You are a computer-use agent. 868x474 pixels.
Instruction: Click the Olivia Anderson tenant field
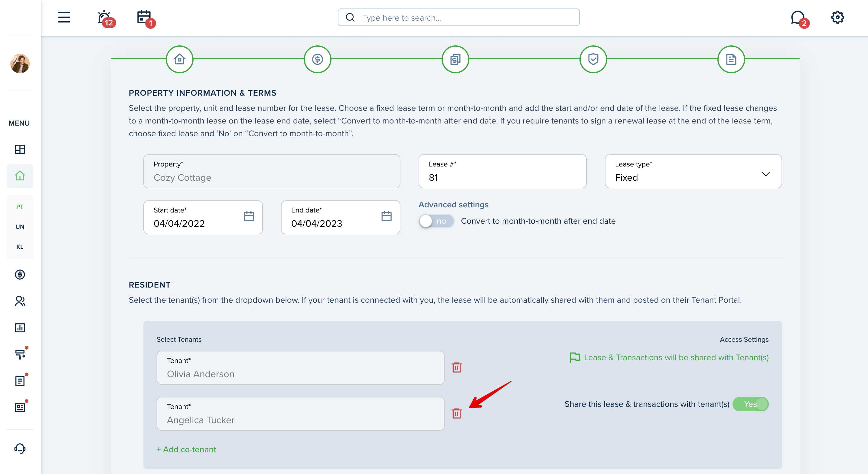coord(300,368)
